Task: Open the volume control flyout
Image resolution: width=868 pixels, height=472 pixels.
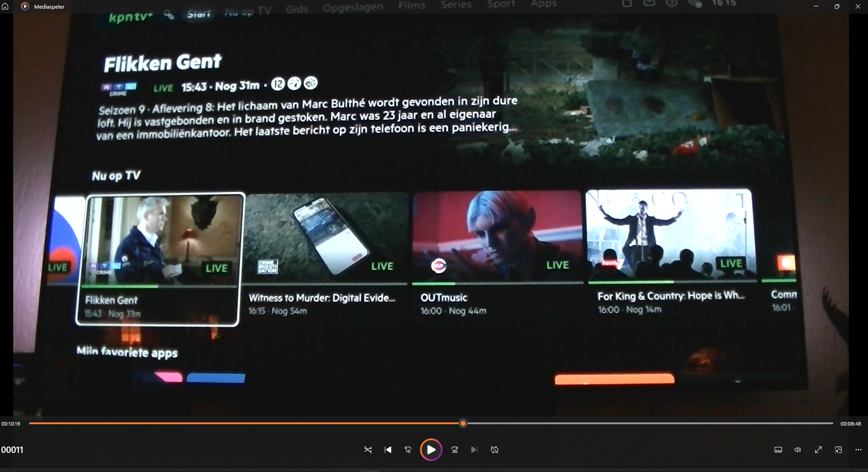Action: click(x=798, y=450)
